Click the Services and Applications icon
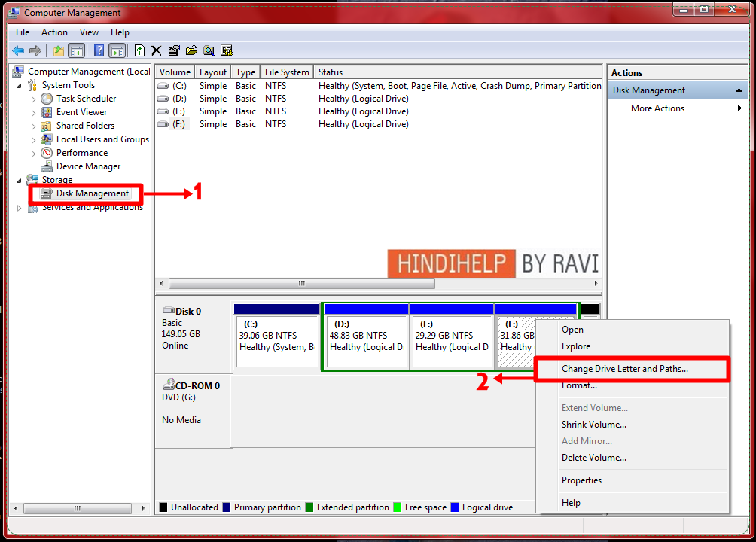 (33, 209)
